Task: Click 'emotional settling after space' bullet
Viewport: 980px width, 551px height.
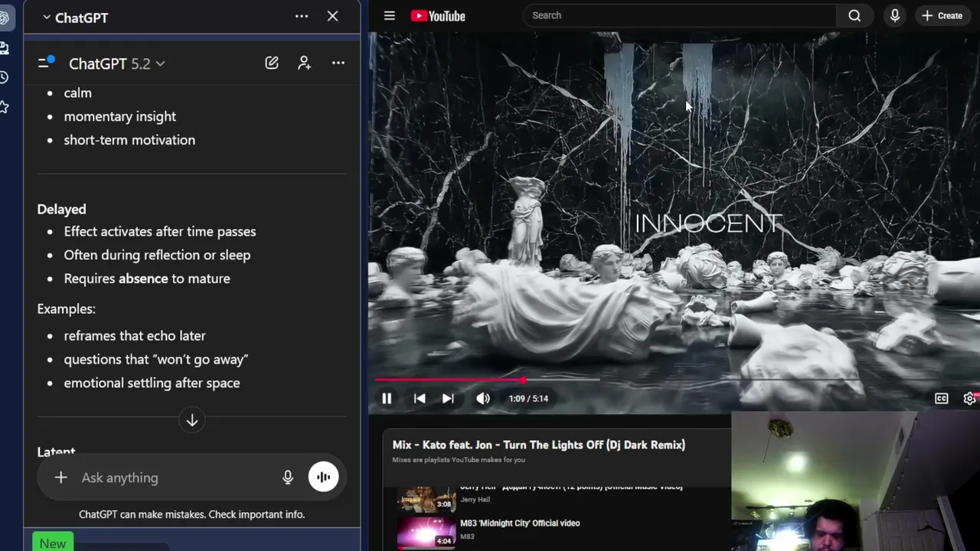Action: (152, 383)
